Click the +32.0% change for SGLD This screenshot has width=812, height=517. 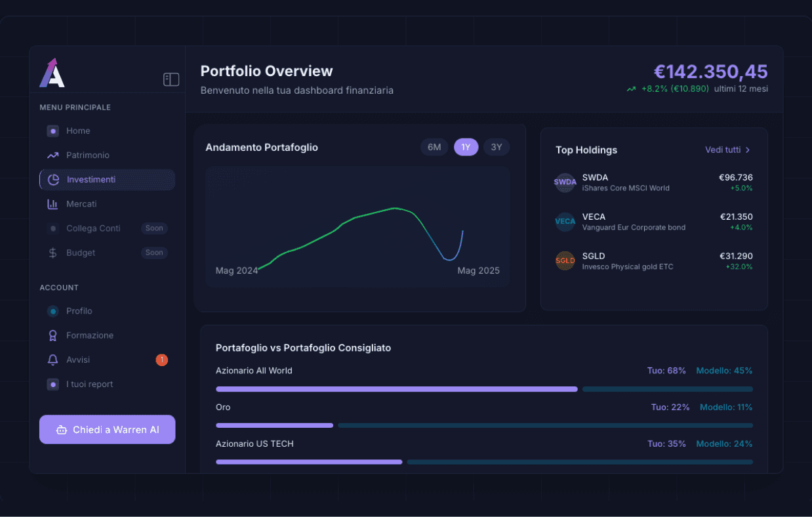tap(739, 267)
